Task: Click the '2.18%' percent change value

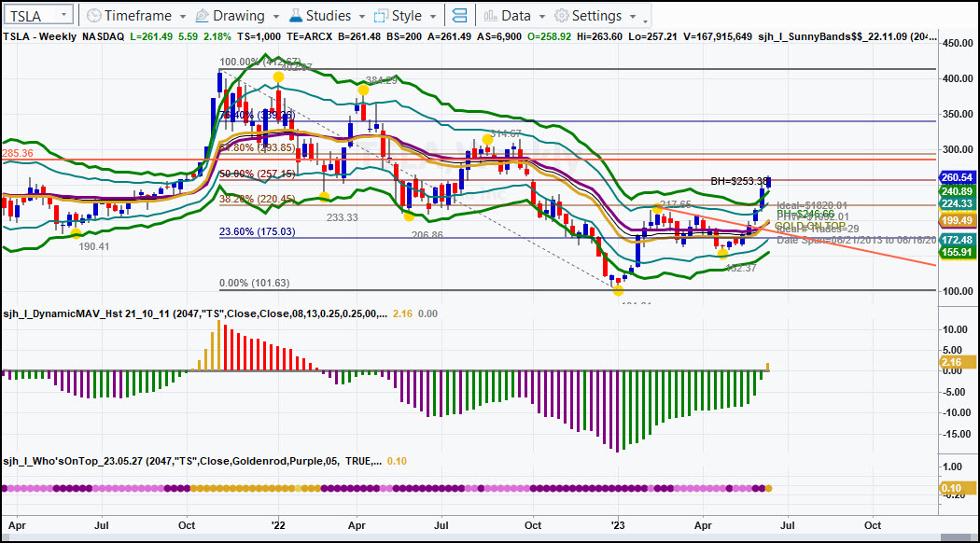Action: tap(217, 37)
